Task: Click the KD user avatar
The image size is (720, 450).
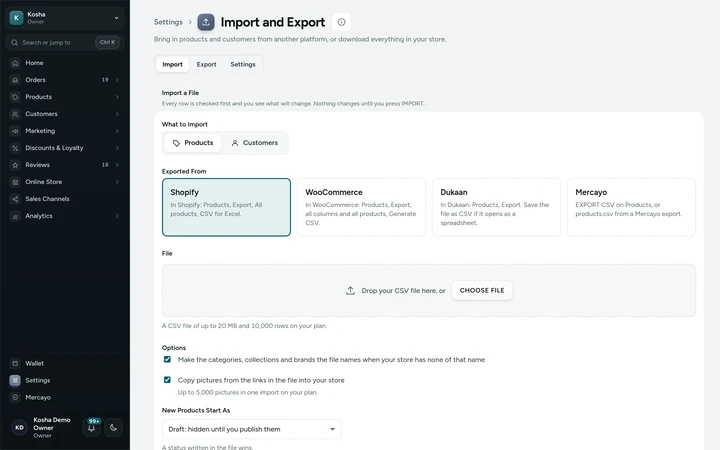Action: click(19, 428)
